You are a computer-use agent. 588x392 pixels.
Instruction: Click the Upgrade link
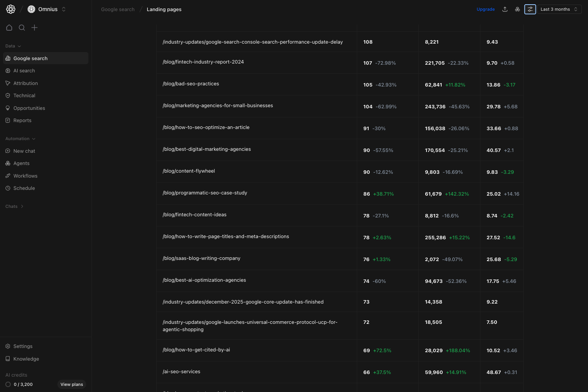(485, 9)
